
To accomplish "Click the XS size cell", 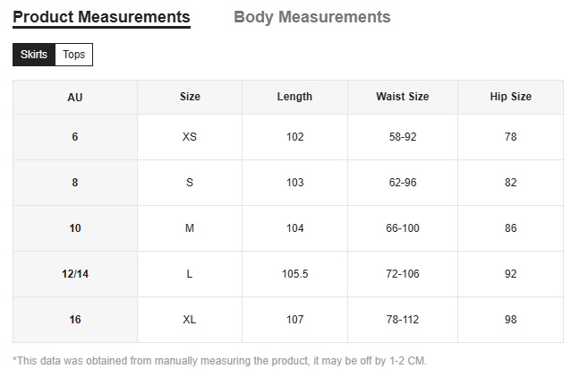I will tap(190, 137).
